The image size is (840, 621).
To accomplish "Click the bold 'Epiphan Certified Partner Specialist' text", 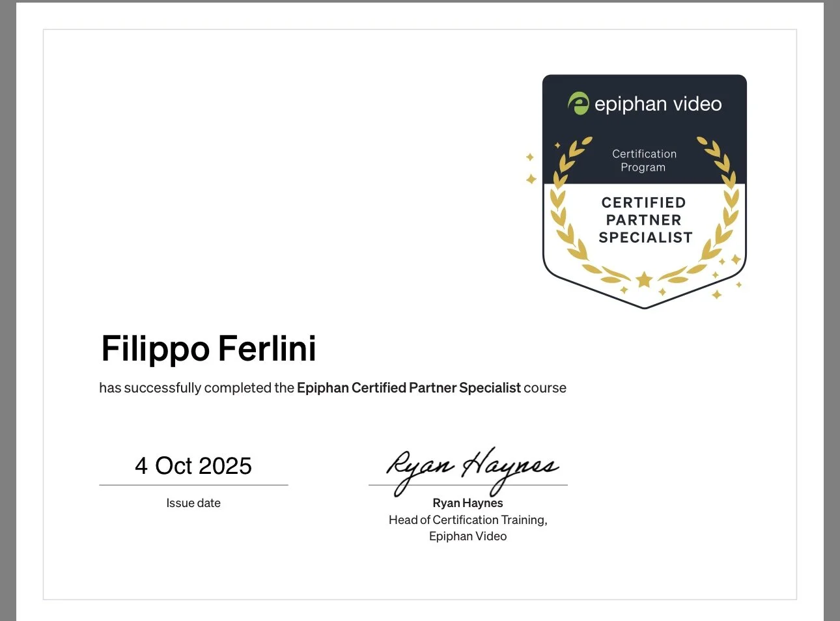I will pyautogui.click(x=409, y=388).
